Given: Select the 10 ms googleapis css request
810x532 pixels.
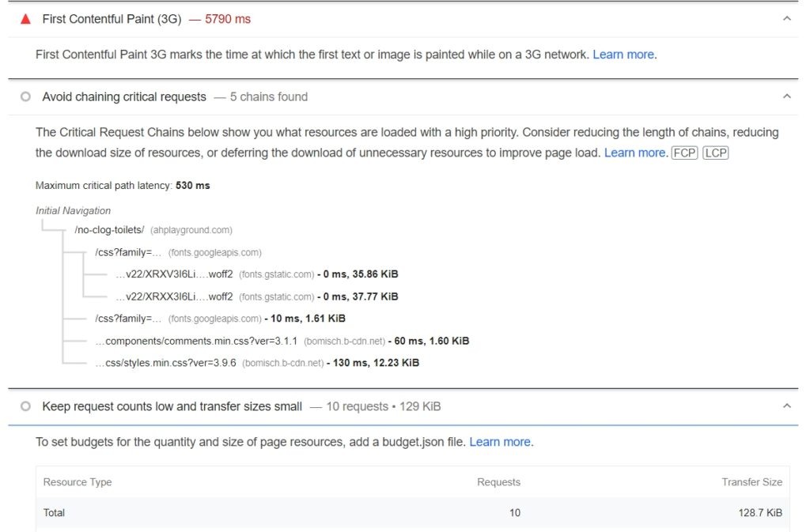Looking at the screenshot, I should click(128, 319).
